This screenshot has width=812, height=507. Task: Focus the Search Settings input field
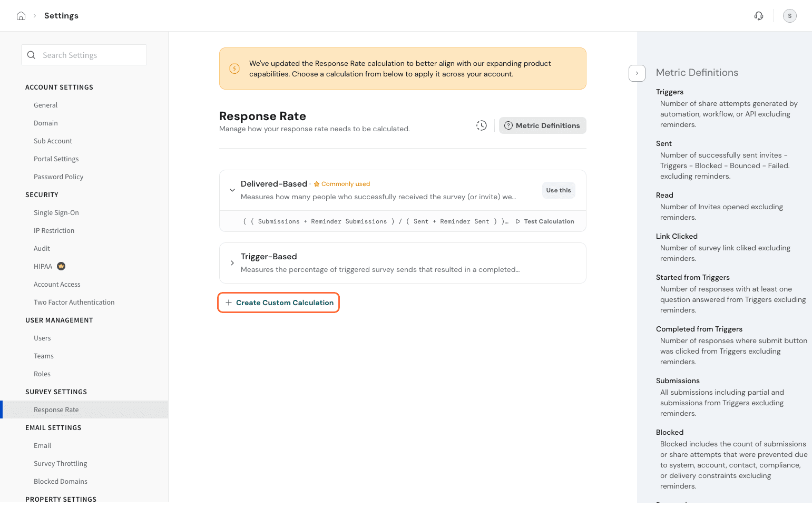click(91, 55)
